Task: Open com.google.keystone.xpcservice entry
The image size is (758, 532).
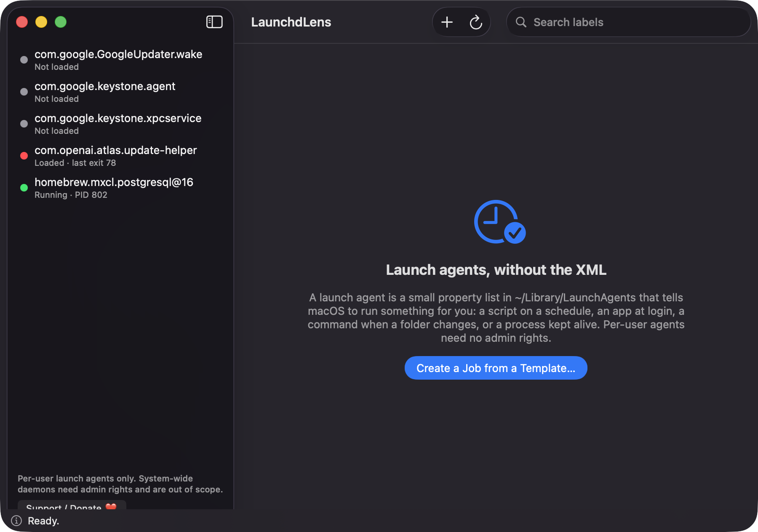Action: tap(120, 124)
